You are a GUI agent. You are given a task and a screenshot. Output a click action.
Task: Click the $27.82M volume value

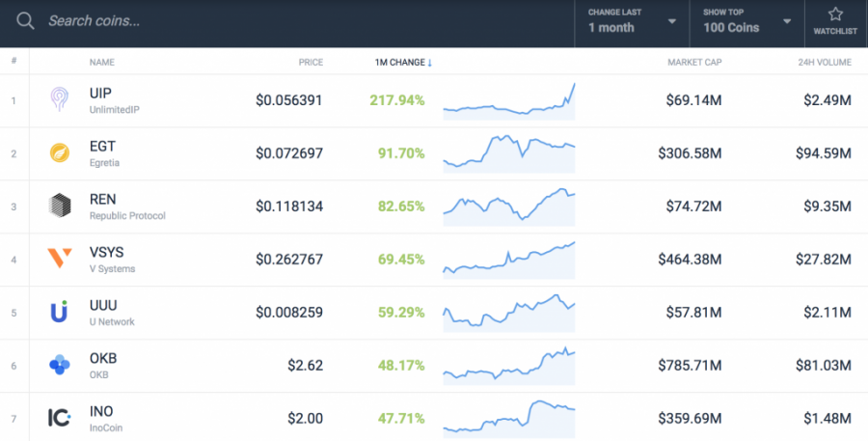coord(824,260)
